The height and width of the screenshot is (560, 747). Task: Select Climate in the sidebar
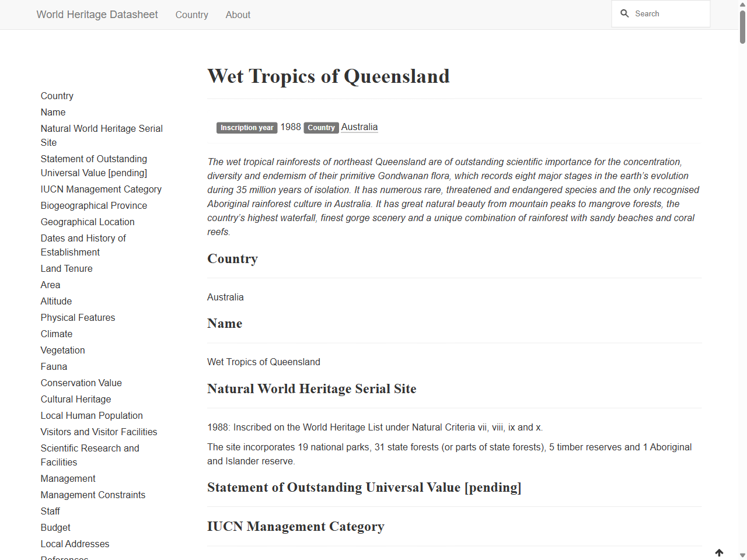[x=57, y=334]
